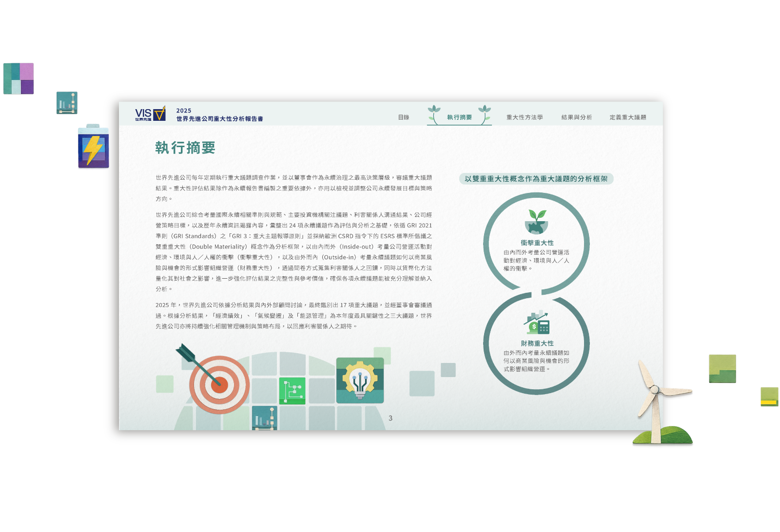This screenshot has height=532, width=780.
Task: Click the paragraph beginning 世界先進公司每年定期
Action: 293,188
